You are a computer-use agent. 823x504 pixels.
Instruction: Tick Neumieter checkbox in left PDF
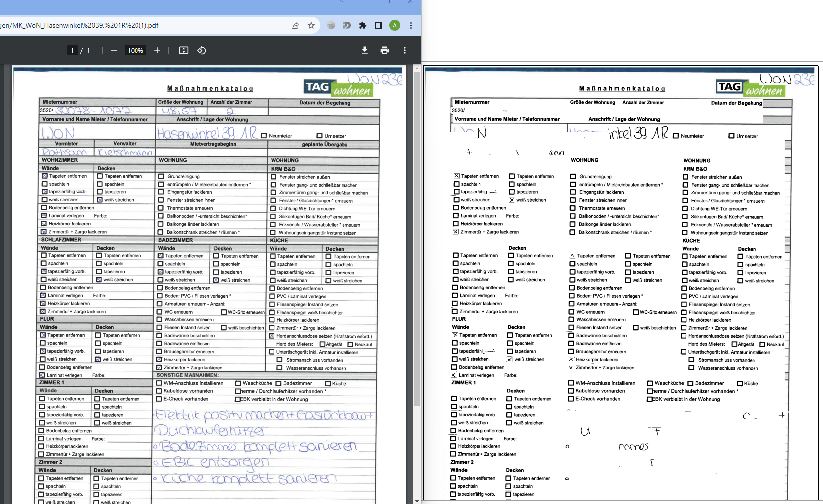pyautogui.click(x=264, y=136)
